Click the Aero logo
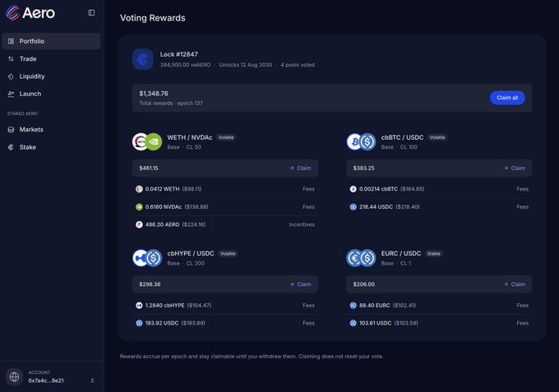The height and width of the screenshot is (392, 559). [x=30, y=13]
